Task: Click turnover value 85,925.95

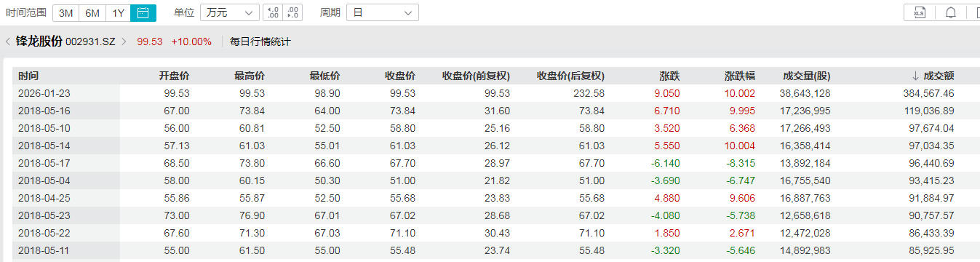Action: tap(931, 250)
